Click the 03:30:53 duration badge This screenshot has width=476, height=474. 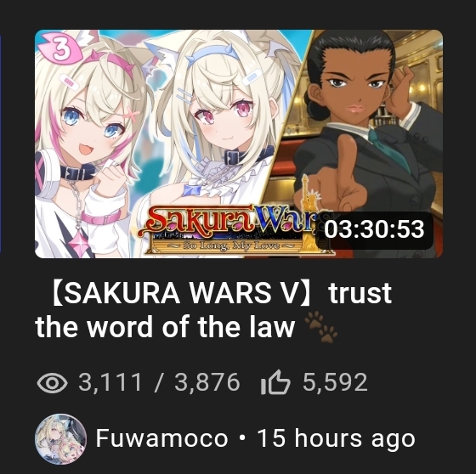[x=374, y=229]
